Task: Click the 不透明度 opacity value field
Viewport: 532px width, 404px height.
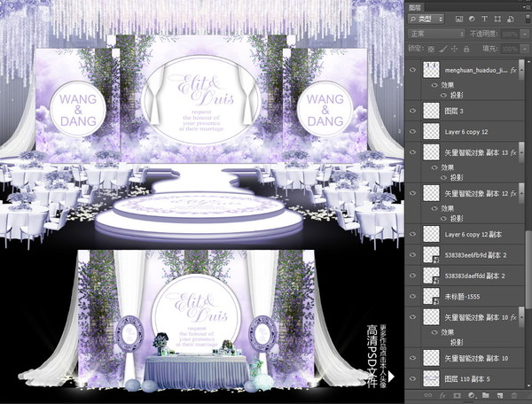Action: tap(510, 34)
